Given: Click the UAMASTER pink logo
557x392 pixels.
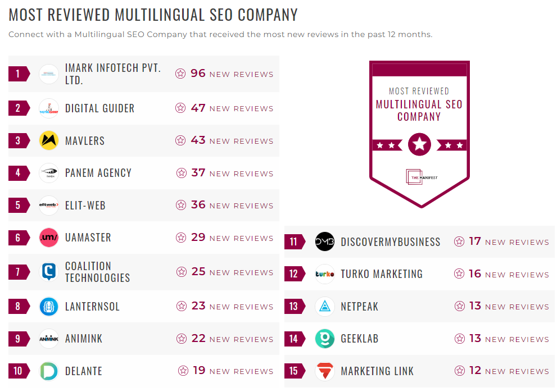Looking at the screenshot, I should tap(48, 238).
